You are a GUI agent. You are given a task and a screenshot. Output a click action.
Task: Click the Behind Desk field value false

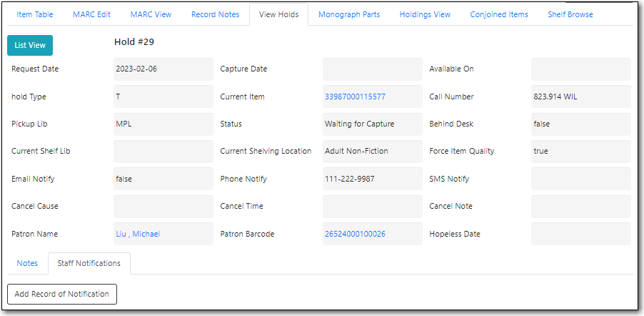click(580, 124)
